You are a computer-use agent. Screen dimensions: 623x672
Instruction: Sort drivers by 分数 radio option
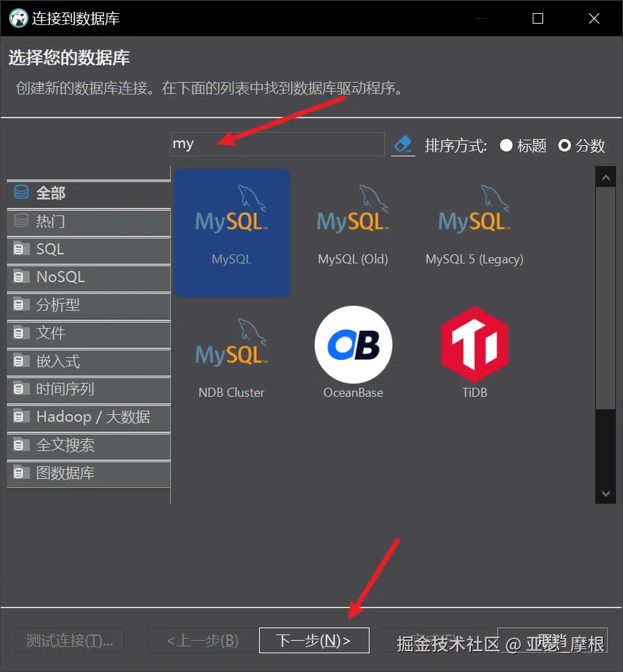[x=581, y=146]
